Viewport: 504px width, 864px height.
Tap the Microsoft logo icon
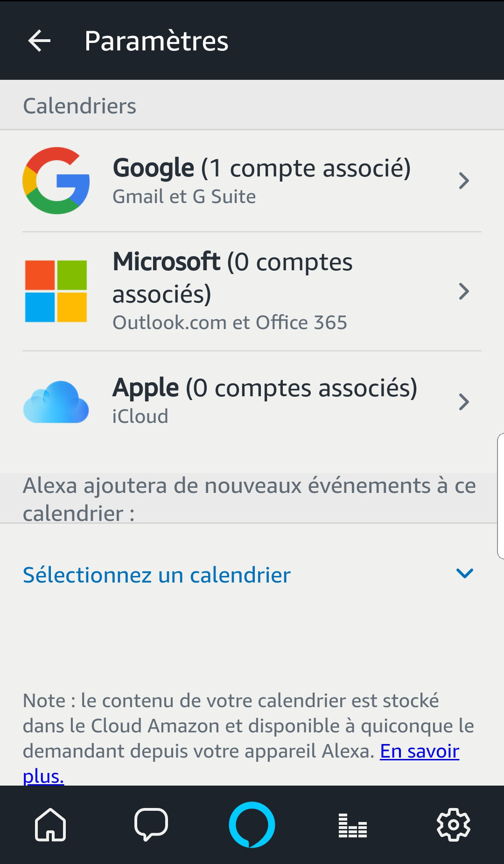[56, 291]
